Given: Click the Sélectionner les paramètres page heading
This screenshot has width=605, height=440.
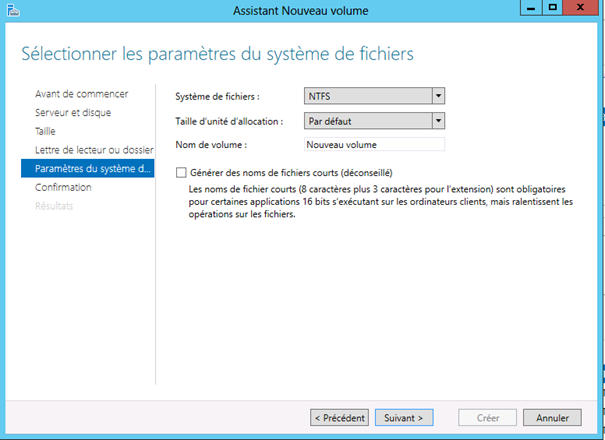Looking at the screenshot, I should [217, 51].
